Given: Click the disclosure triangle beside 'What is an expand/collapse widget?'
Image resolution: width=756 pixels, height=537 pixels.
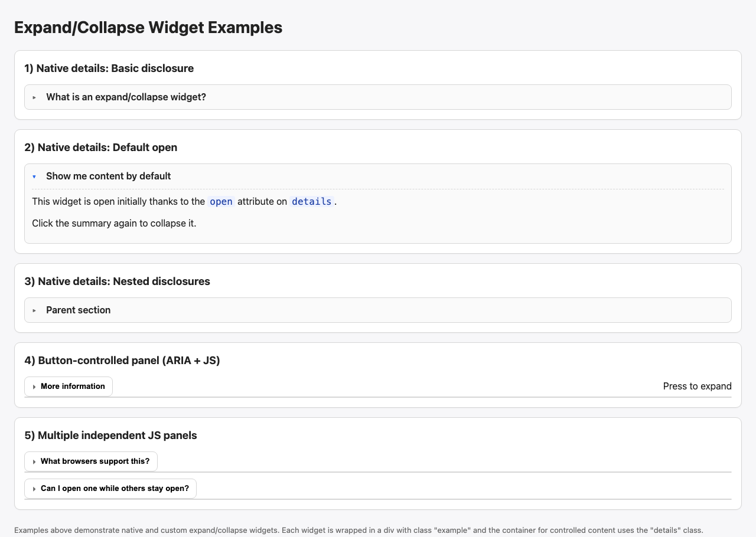Looking at the screenshot, I should click(34, 97).
